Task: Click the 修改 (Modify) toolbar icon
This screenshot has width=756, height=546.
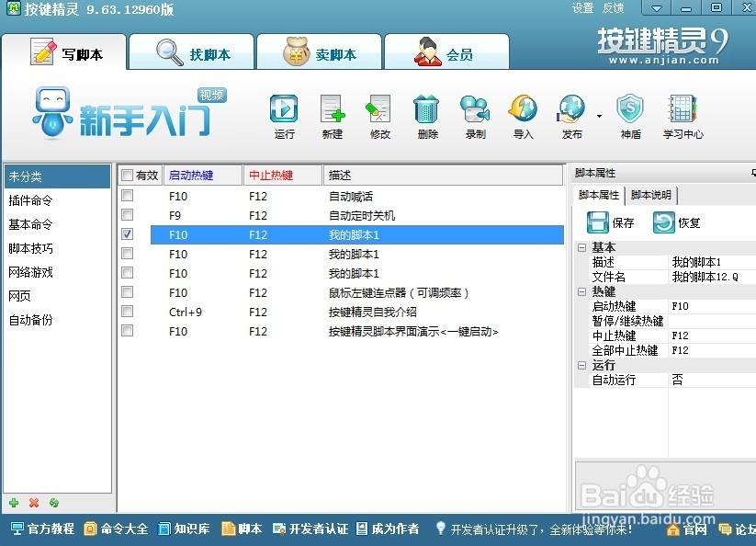Action: (x=379, y=109)
